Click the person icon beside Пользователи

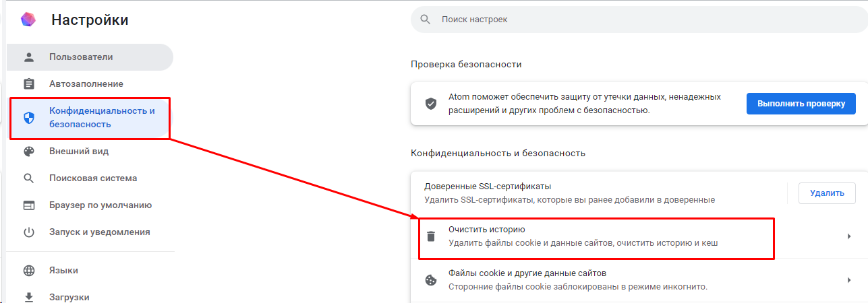(28, 57)
